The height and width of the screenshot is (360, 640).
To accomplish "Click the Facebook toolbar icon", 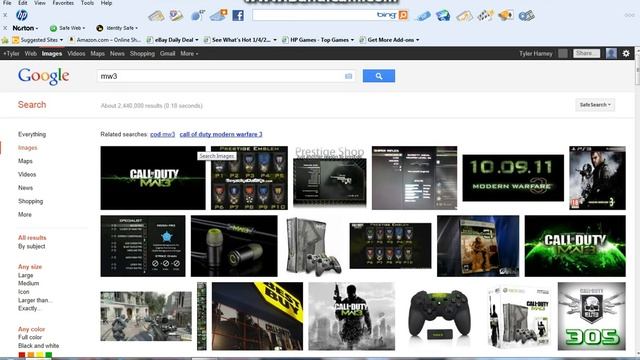I will coord(238,16).
